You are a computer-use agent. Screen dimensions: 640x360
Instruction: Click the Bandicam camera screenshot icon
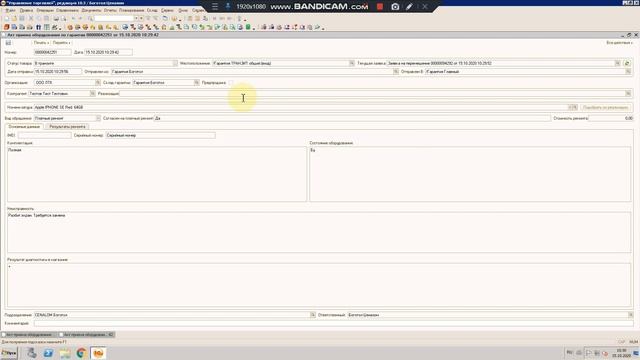(x=395, y=7)
